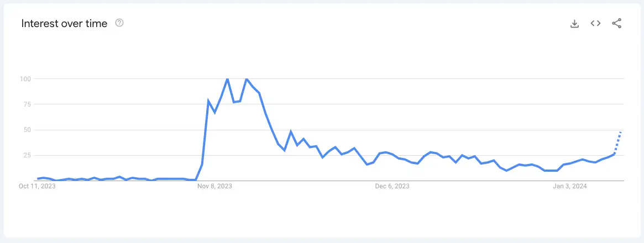This screenshot has height=243, width=644.
Task: Click the Jan 3, 2024 axis label
Action: click(x=570, y=186)
